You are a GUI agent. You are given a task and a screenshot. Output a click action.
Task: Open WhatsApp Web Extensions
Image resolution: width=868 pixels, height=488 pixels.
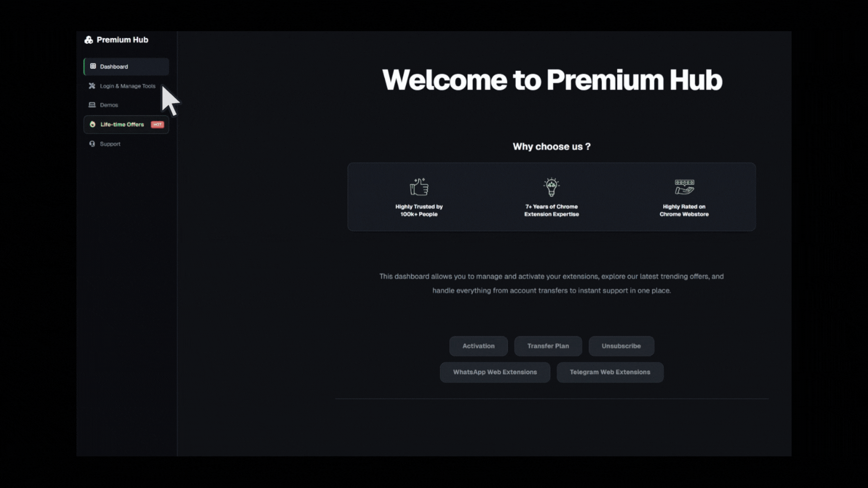(x=495, y=372)
